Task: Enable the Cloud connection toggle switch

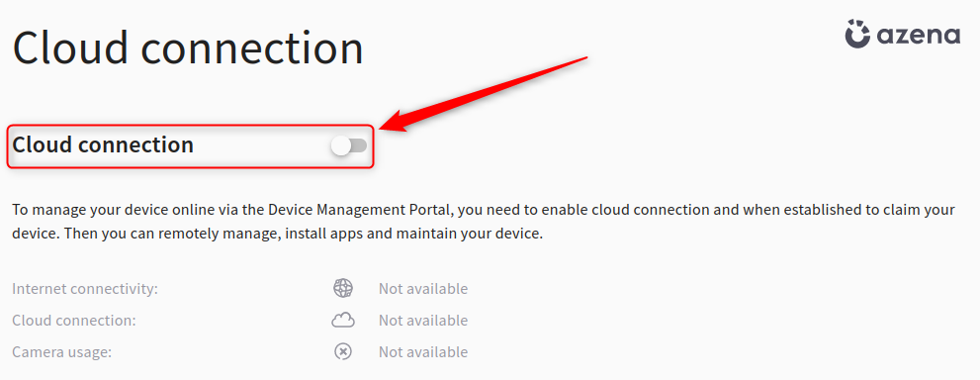Action: (x=349, y=145)
